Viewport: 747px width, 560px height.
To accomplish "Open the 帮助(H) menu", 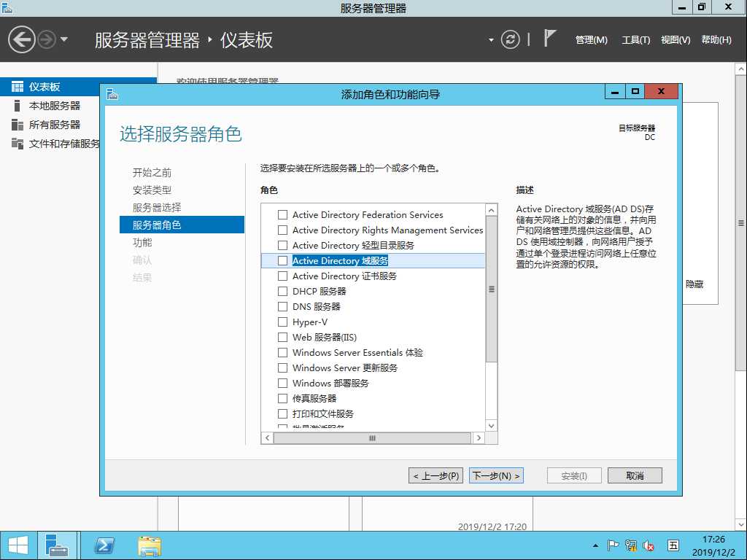I will [716, 40].
